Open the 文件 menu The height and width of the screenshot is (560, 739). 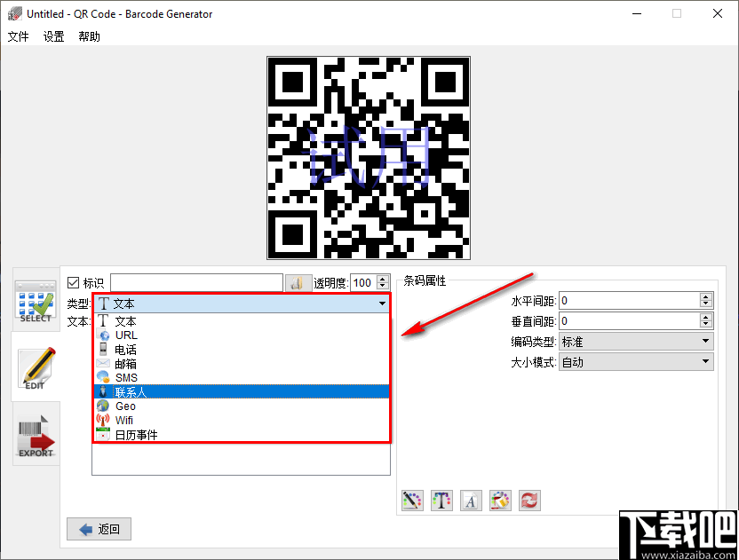point(18,37)
